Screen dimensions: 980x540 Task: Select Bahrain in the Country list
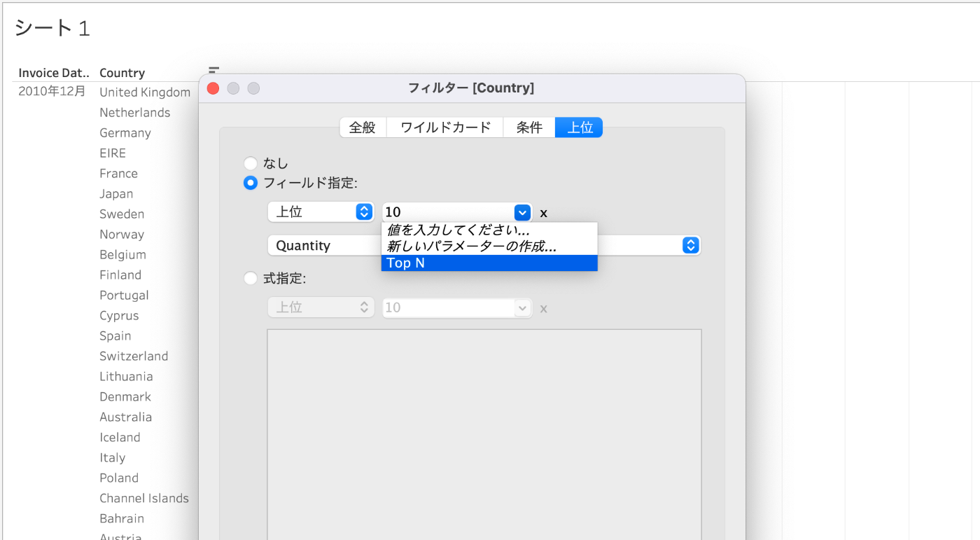pos(122,519)
